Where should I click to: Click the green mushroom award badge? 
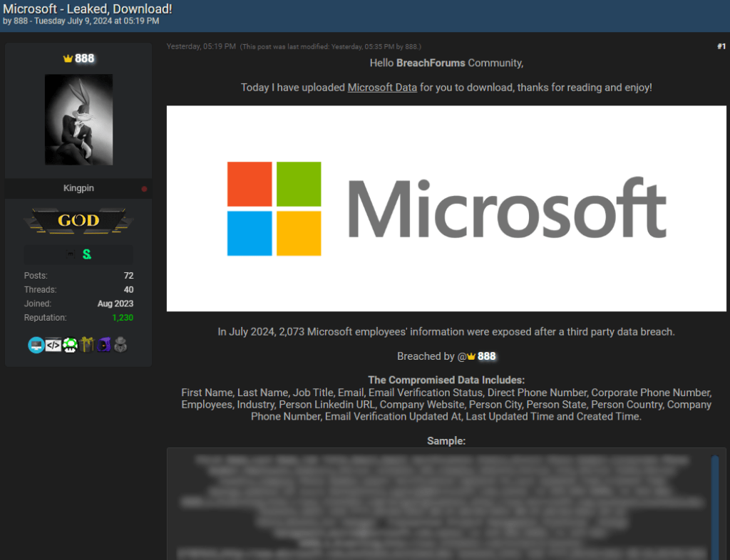point(71,345)
